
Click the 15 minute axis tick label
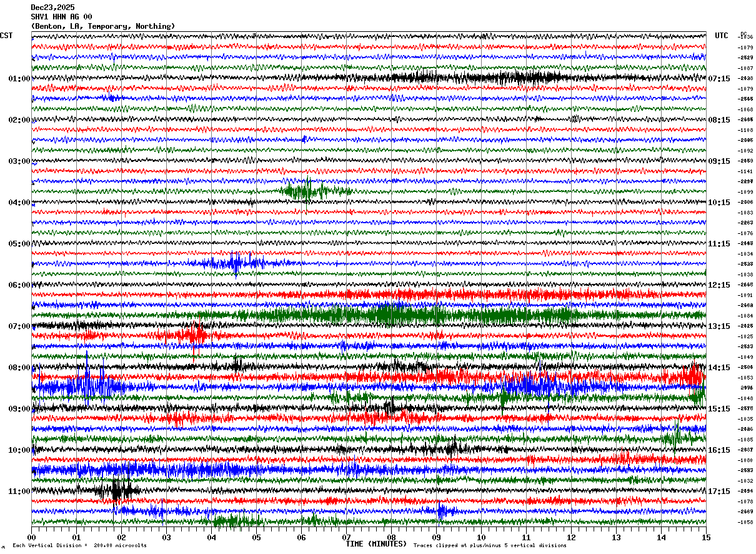[x=706, y=537]
